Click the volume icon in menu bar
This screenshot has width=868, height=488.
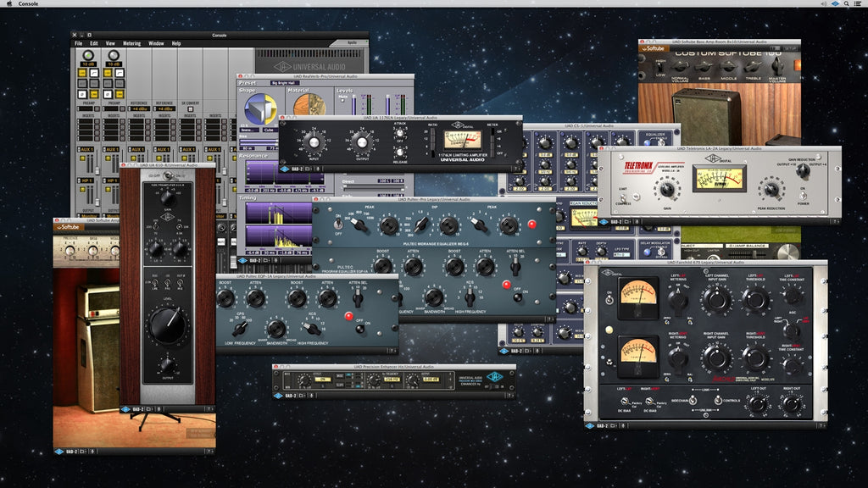pos(825,3)
